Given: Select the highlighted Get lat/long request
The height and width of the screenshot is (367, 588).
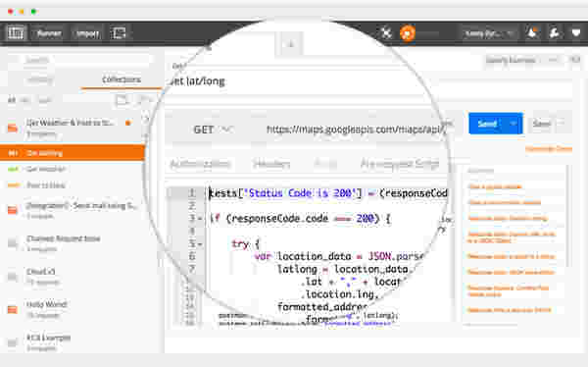Looking at the screenshot, I should tap(72, 153).
